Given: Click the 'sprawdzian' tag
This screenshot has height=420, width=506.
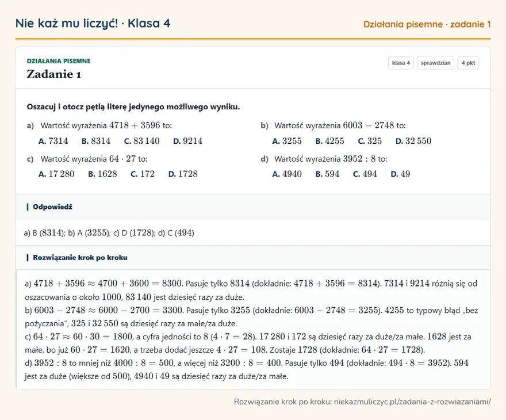Looking at the screenshot, I should (x=436, y=63).
